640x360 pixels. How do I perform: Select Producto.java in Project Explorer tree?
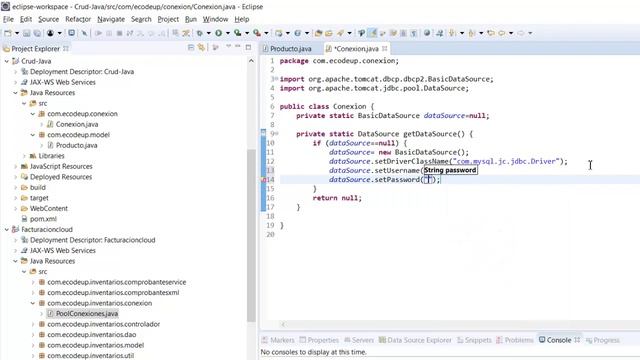[76, 145]
